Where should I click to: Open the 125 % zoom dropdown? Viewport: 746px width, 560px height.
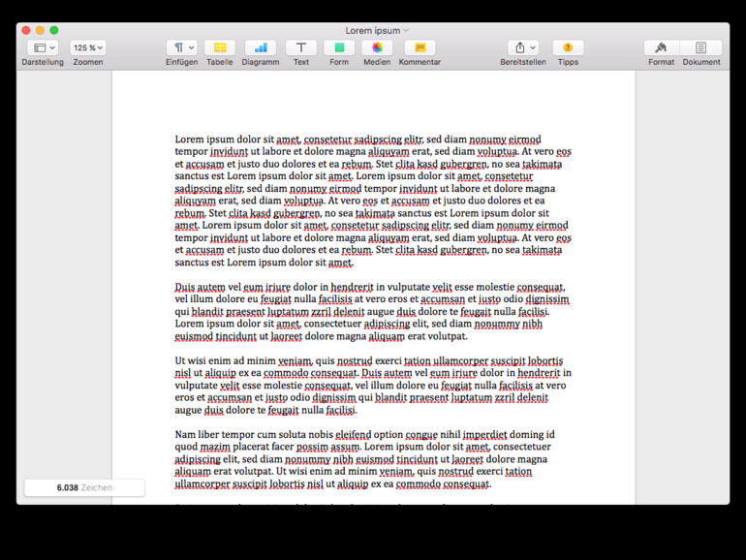[x=88, y=47]
